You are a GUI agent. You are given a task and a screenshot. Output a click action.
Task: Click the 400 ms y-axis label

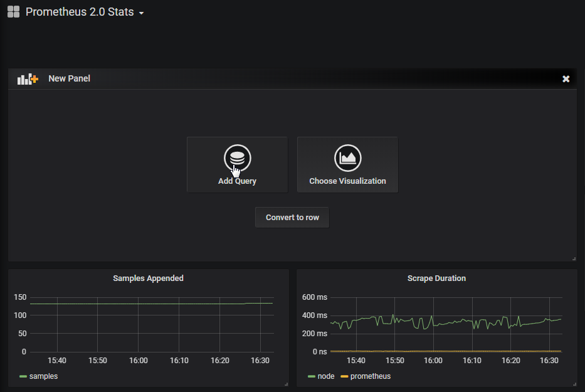pyautogui.click(x=315, y=315)
